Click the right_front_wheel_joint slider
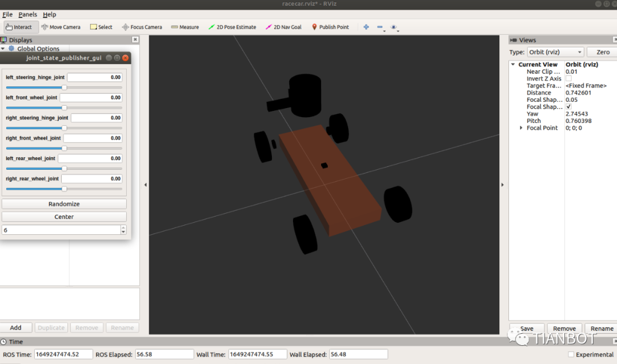The height and width of the screenshot is (364, 617). pyautogui.click(x=64, y=149)
